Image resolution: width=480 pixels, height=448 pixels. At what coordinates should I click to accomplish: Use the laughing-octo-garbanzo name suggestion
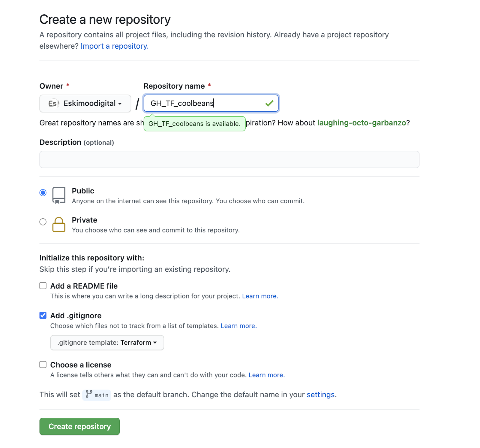point(361,123)
